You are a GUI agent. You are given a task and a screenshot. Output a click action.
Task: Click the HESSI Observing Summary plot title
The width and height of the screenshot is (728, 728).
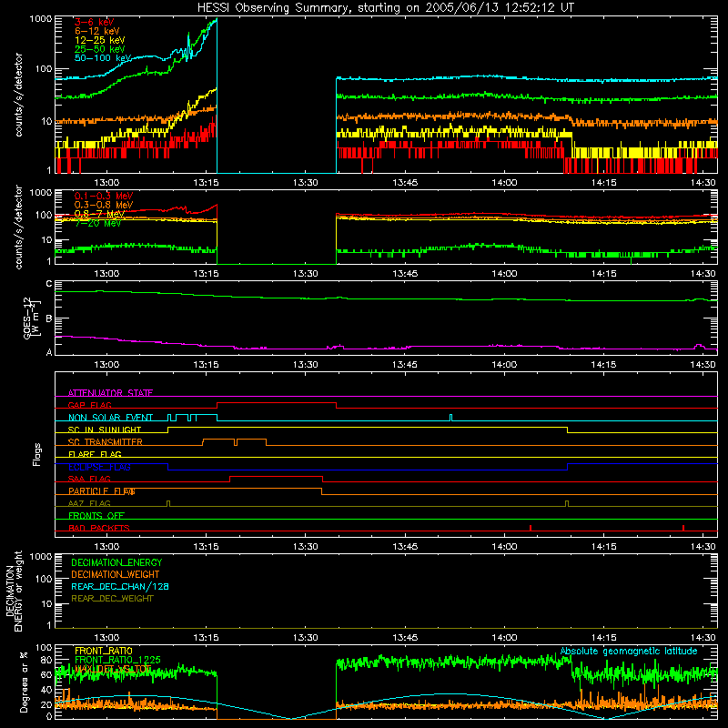(385, 8)
